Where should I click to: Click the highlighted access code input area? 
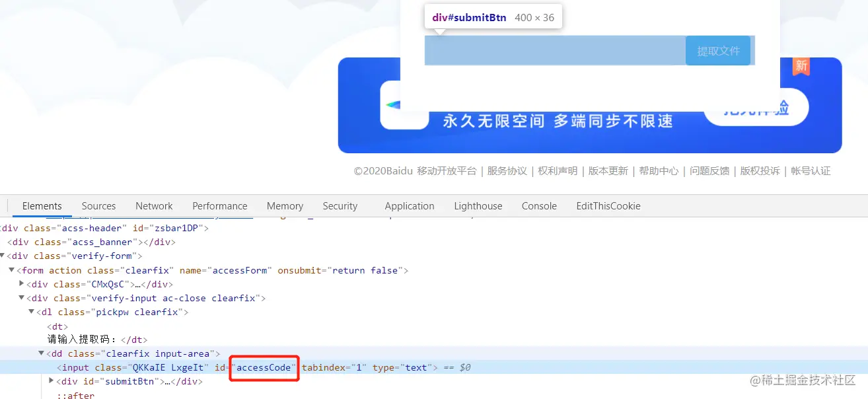tap(555, 51)
